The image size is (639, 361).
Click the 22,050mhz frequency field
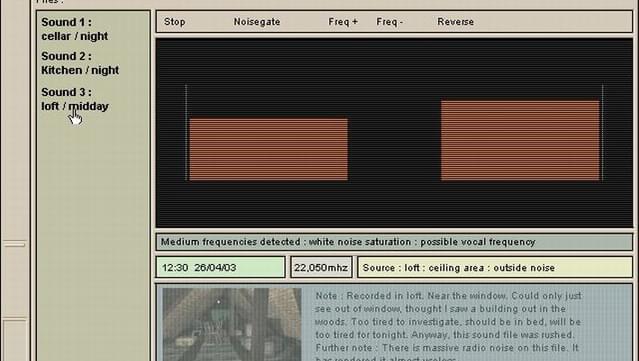(321, 267)
